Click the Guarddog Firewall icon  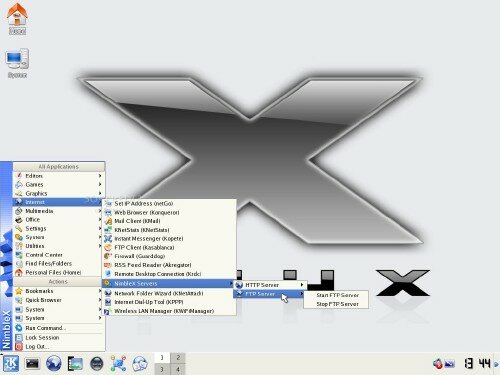(x=108, y=256)
